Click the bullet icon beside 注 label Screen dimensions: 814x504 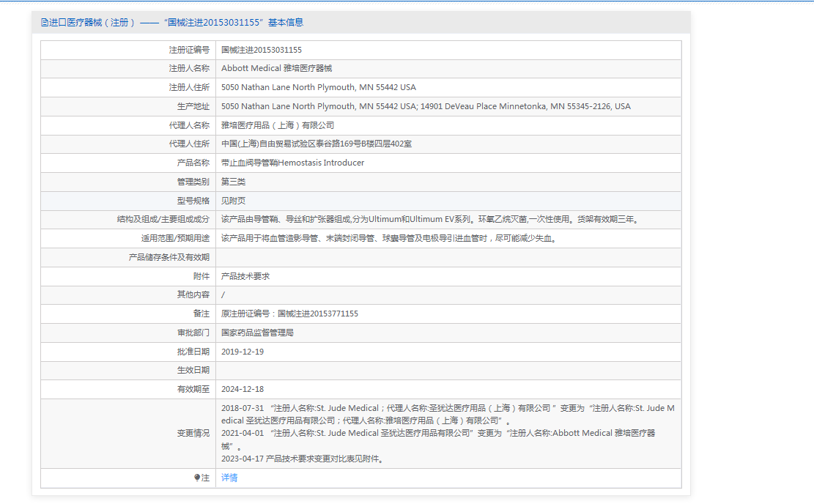coord(197,478)
